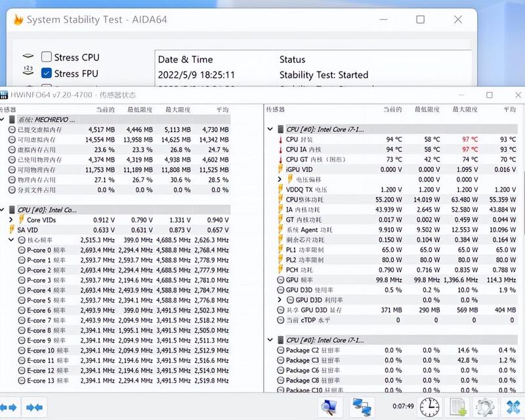Click the Stress FPU 123 icon
Image resolution: width=525 pixels, height=420 pixels.
tap(28, 70)
